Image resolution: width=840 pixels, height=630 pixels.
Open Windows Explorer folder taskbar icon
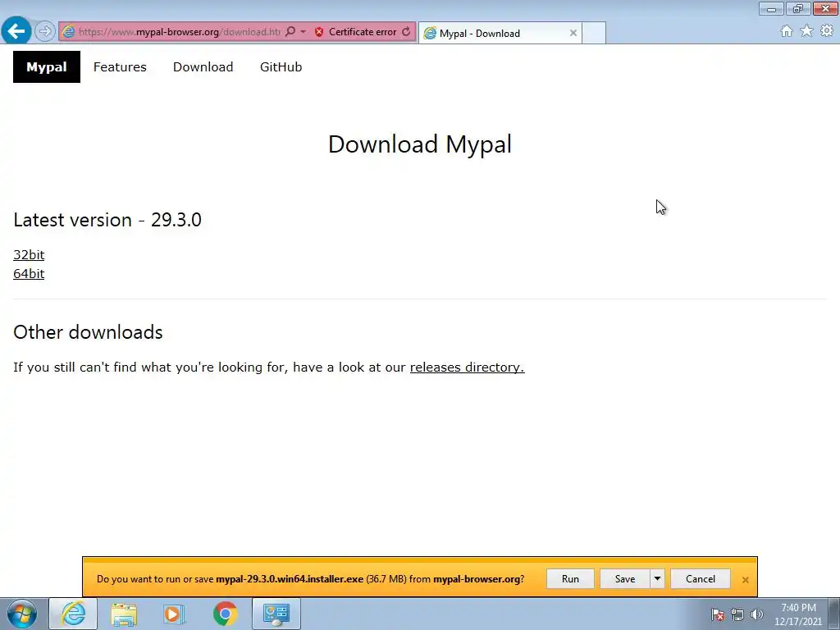click(x=124, y=614)
